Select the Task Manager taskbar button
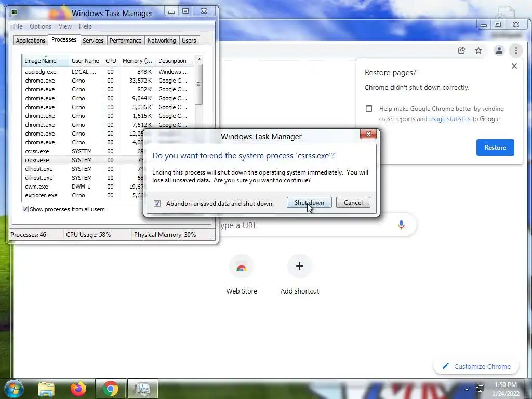 click(x=142, y=389)
